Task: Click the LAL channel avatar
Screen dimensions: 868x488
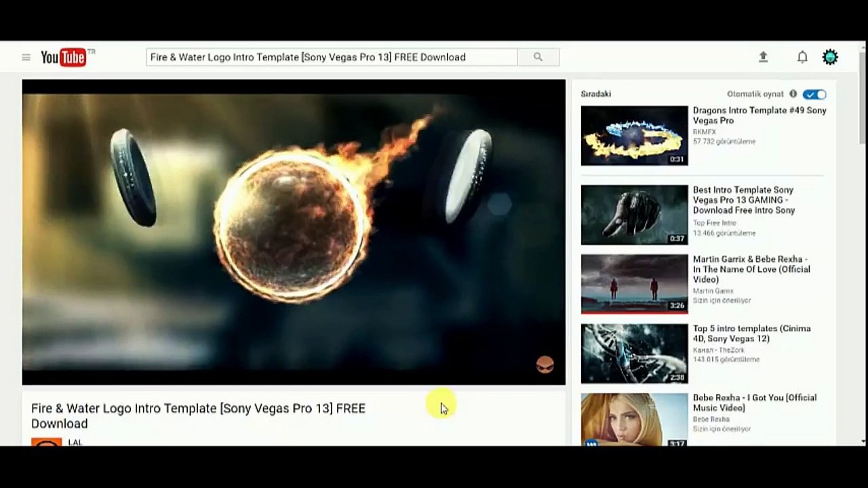Action: click(47, 442)
